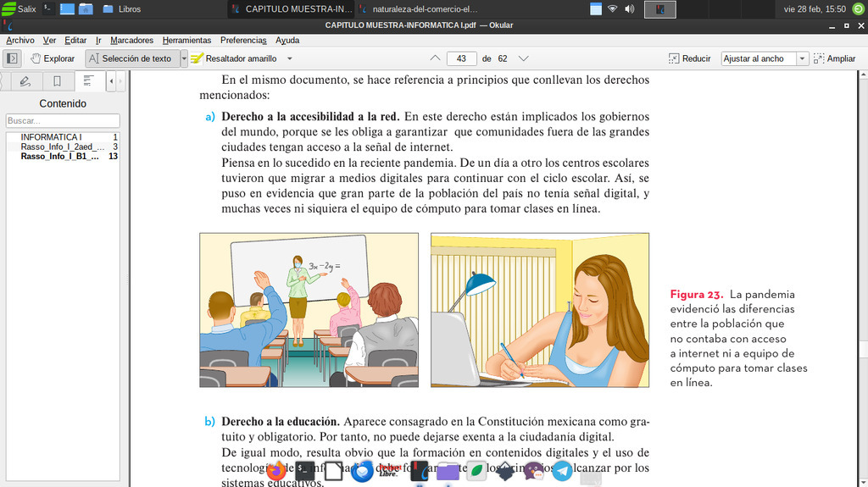The height and width of the screenshot is (487, 868).
Task: Click the Okular icon in title bar
Action: 8,25
